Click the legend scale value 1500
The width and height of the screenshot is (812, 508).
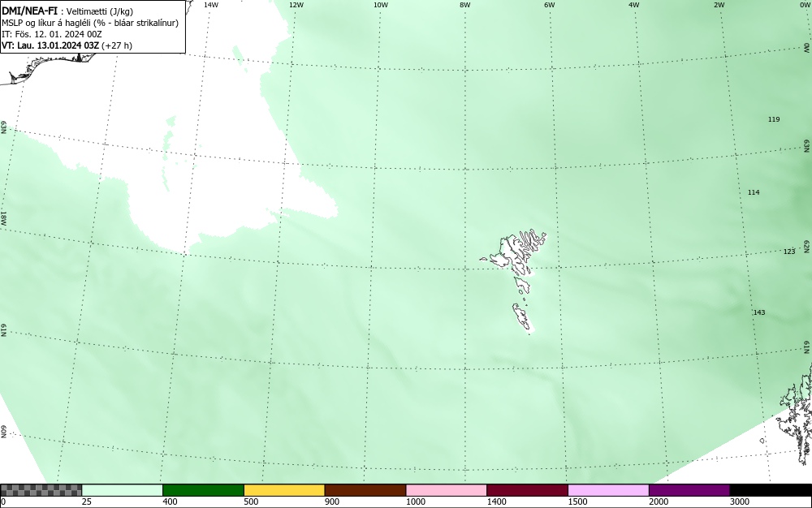[x=577, y=502]
